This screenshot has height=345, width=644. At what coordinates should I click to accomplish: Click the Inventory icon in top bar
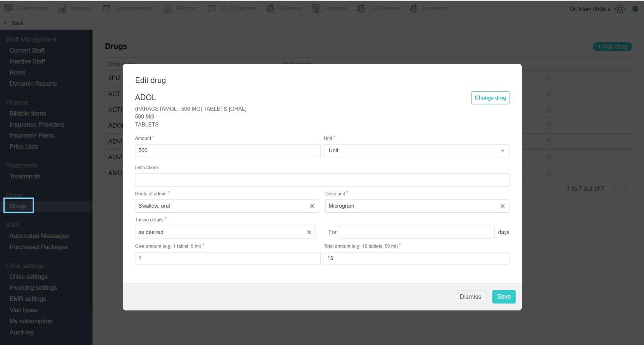coord(413,8)
